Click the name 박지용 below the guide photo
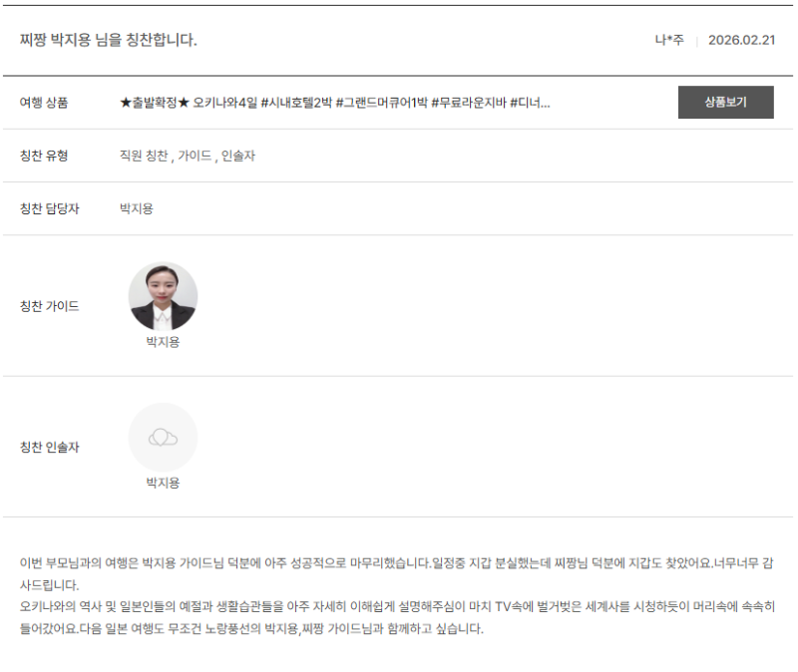 pos(163,342)
